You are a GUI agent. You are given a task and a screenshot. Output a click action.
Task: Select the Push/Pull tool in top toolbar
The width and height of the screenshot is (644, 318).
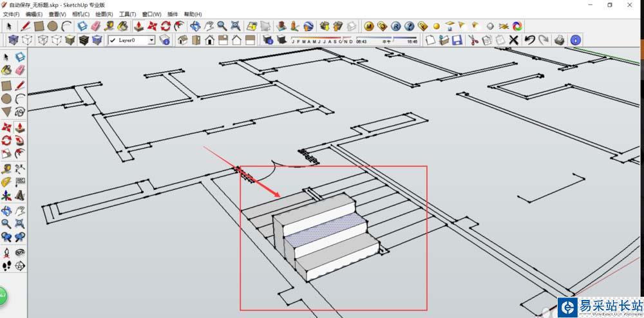(139, 26)
